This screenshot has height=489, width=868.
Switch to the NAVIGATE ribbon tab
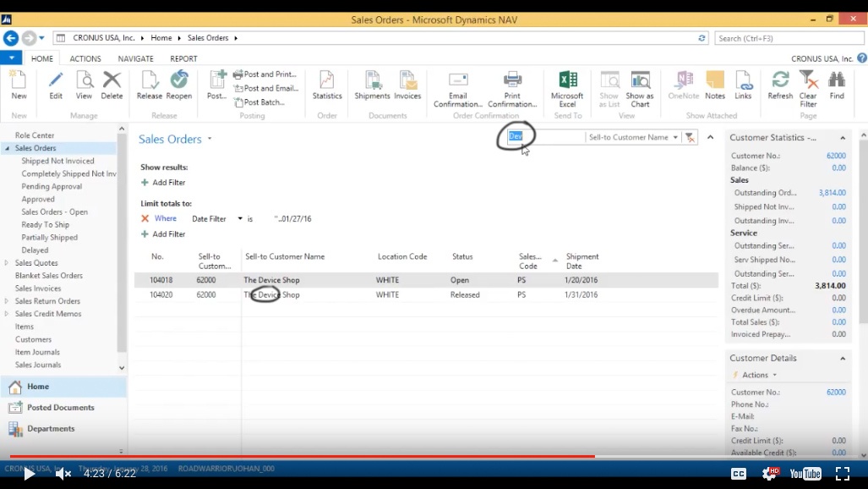pyautogui.click(x=135, y=58)
